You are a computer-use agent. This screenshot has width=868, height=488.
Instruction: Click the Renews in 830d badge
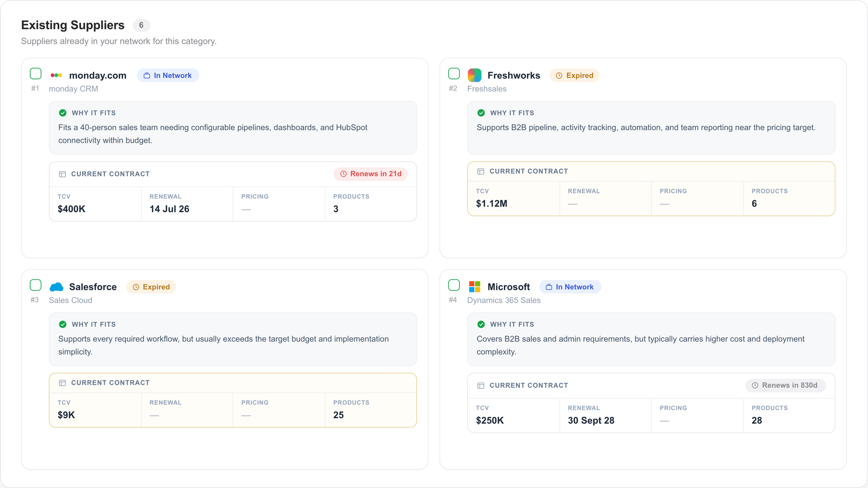tap(786, 385)
